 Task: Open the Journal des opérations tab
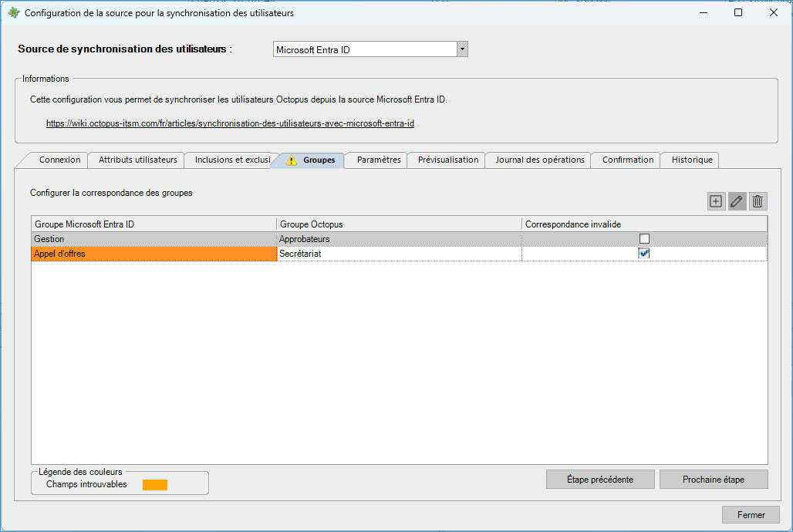pos(539,160)
